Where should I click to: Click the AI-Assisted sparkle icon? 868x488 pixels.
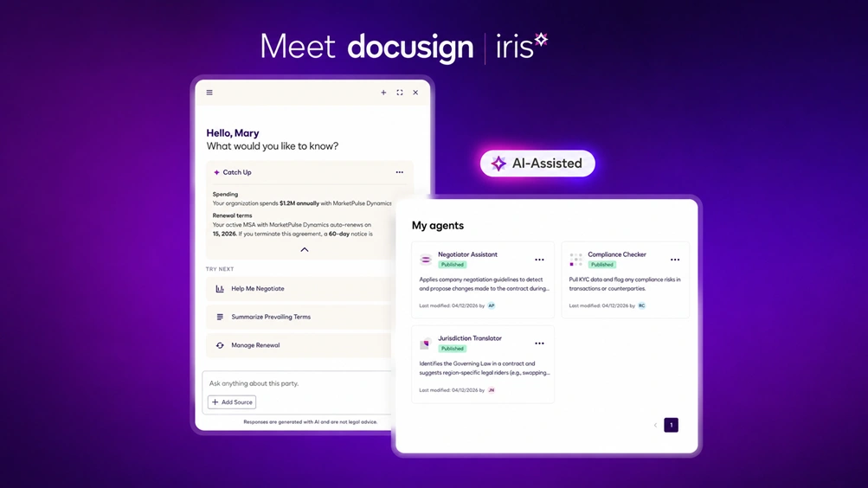click(x=498, y=164)
